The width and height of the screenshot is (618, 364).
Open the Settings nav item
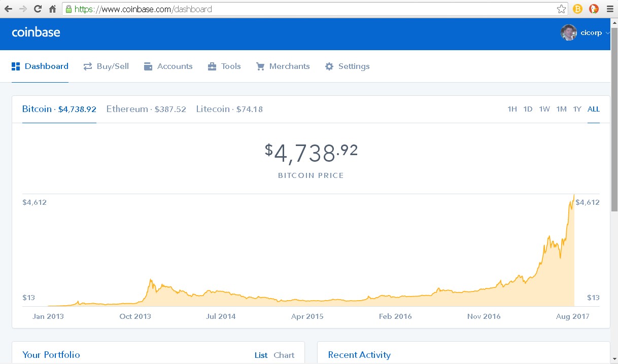pos(347,66)
